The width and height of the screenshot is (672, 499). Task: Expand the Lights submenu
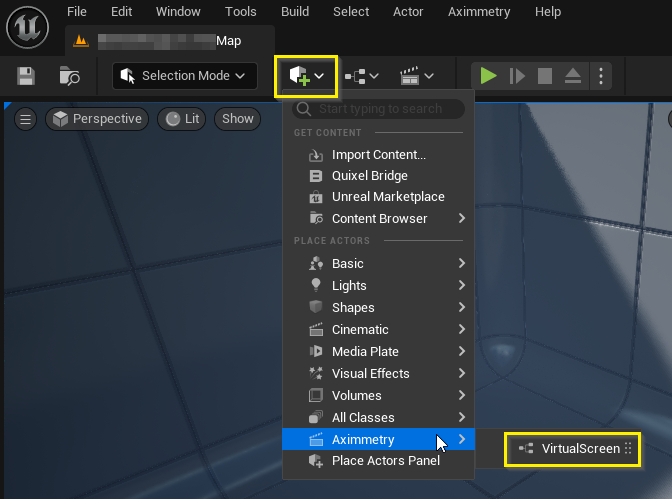(378, 286)
